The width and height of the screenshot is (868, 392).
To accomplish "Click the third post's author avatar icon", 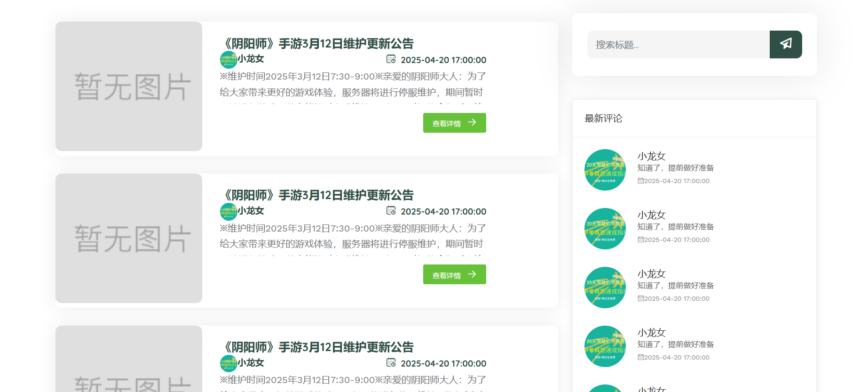I will 229,363.
